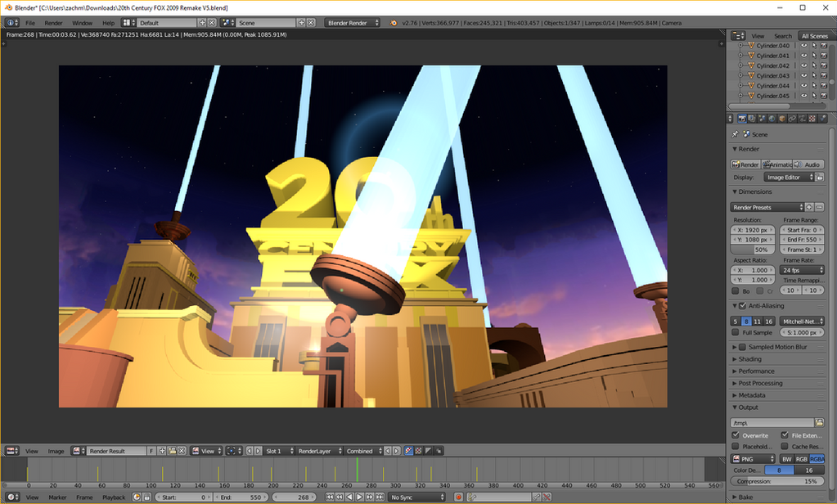Click the Animation render button
Viewport: 837px width, 504px height.
tap(776, 164)
